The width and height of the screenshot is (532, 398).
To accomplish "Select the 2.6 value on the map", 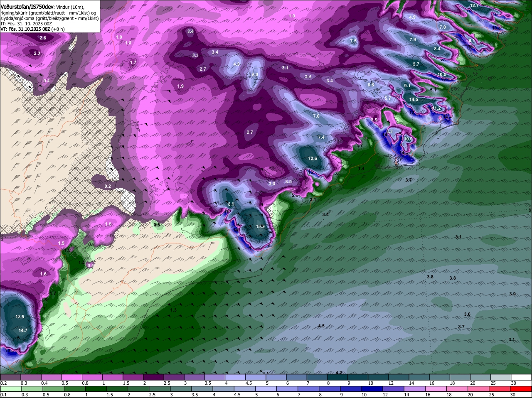I will pos(43,38).
